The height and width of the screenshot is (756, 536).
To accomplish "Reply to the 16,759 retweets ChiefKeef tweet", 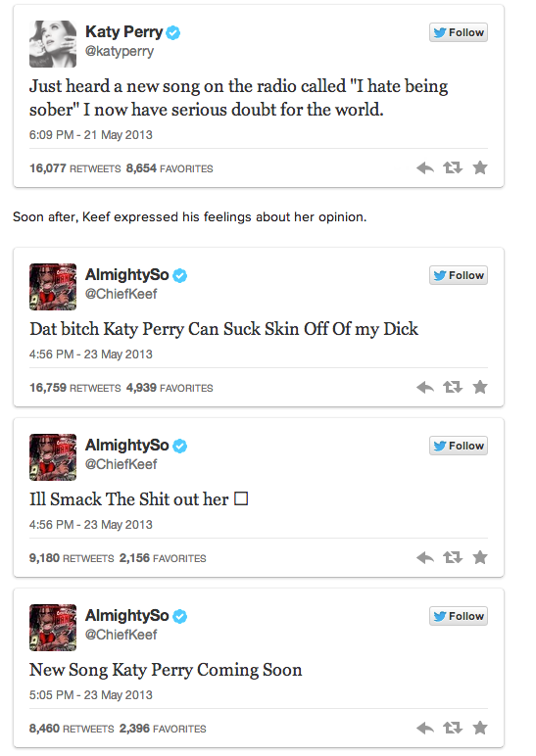I will click(425, 387).
